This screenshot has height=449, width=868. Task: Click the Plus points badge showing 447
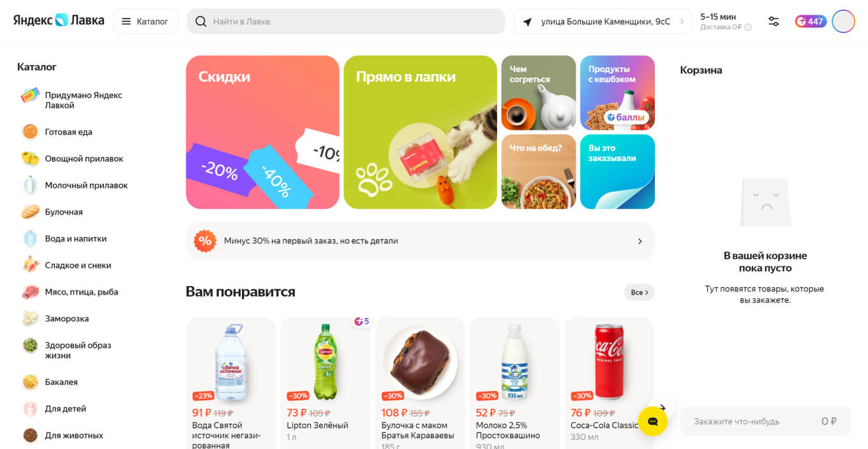click(811, 22)
